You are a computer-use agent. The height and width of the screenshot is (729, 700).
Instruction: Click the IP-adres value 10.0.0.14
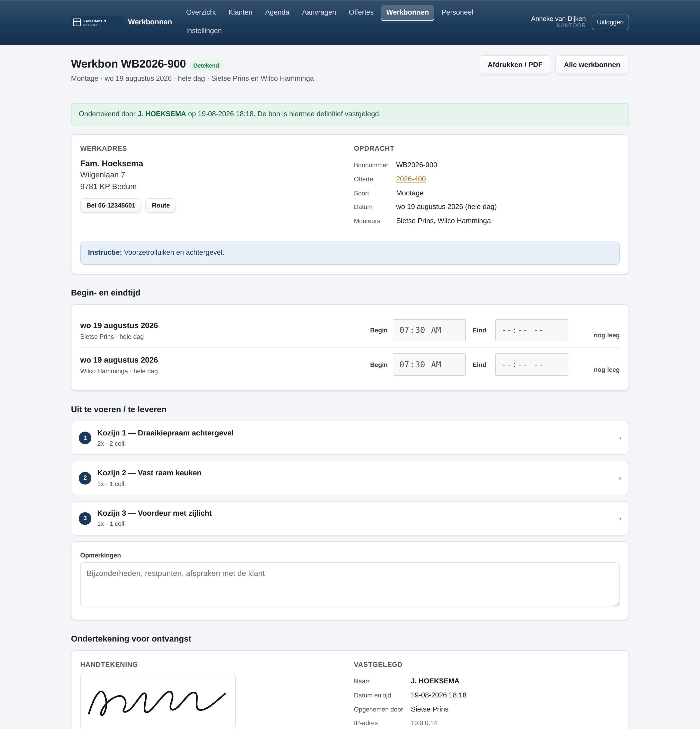click(x=424, y=723)
